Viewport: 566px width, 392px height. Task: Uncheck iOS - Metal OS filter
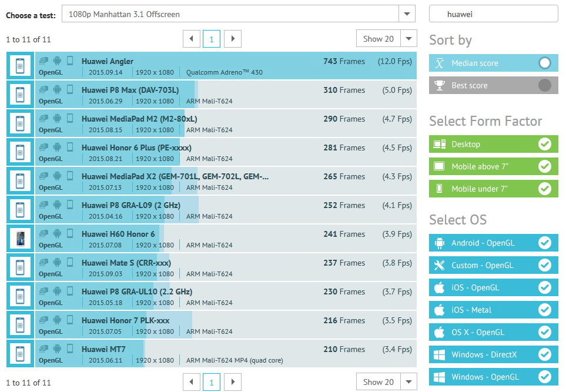click(x=545, y=310)
